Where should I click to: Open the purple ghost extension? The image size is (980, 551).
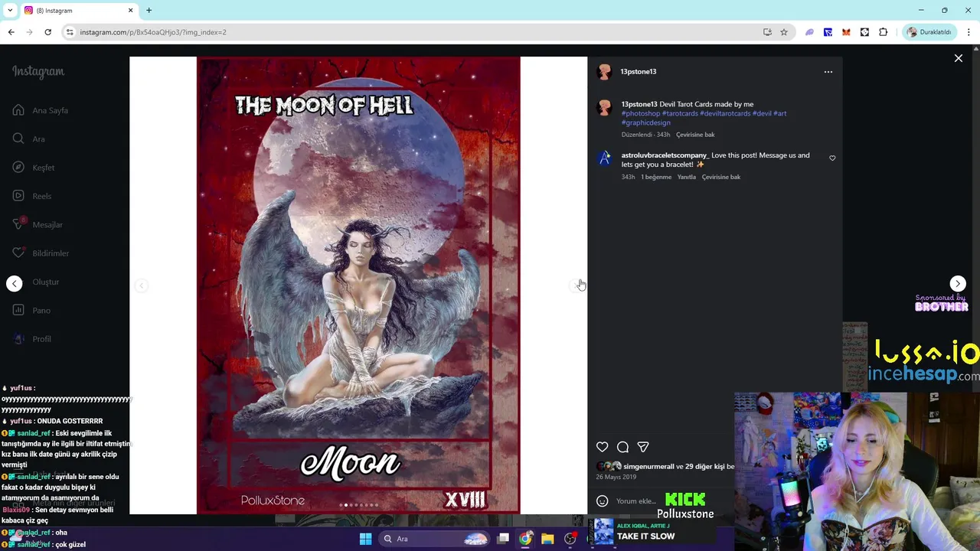point(809,32)
